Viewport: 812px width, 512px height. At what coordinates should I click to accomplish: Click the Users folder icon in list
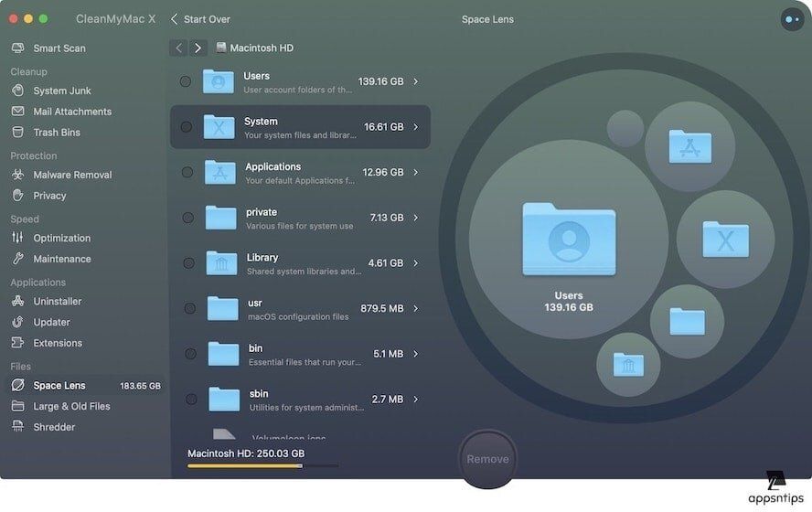[218, 81]
